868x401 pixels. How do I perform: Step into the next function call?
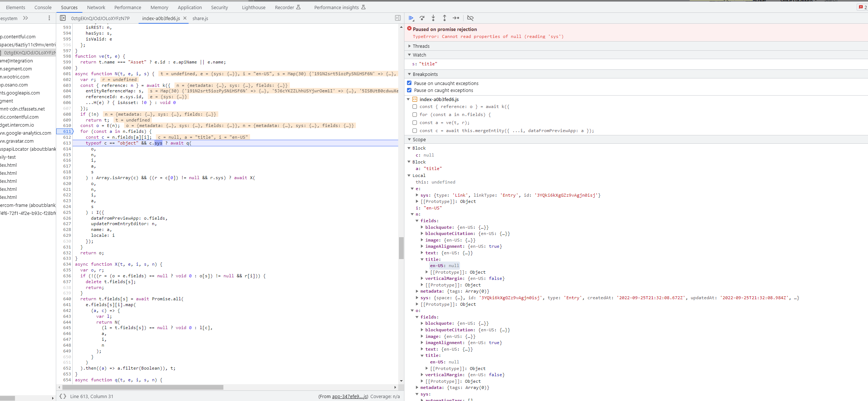click(433, 18)
